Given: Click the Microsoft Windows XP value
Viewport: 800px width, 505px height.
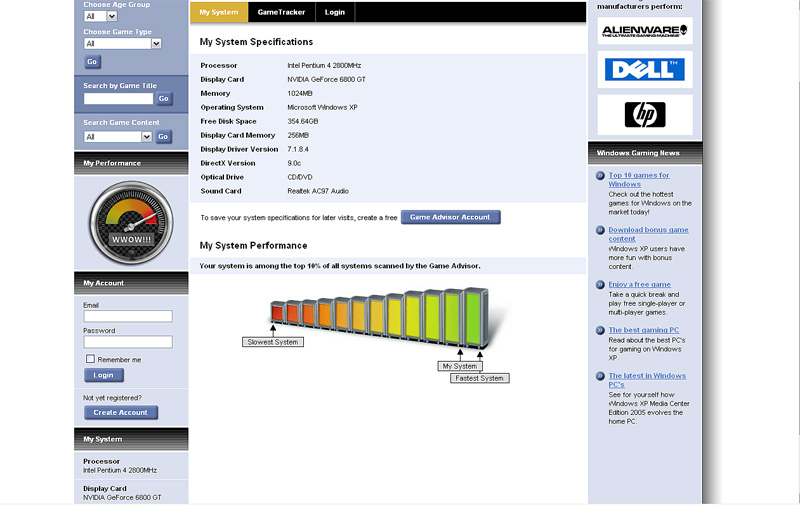Looking at the screenshot, I should [x=322, y=108].
